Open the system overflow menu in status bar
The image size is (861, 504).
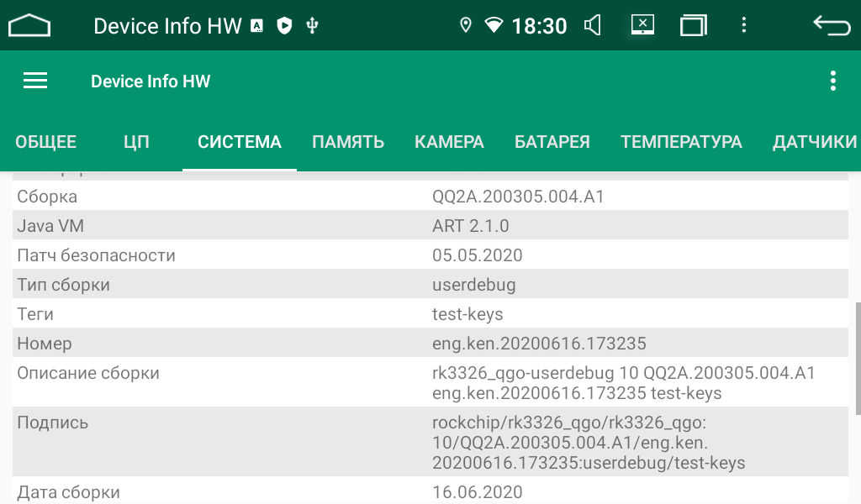point(743,25)
